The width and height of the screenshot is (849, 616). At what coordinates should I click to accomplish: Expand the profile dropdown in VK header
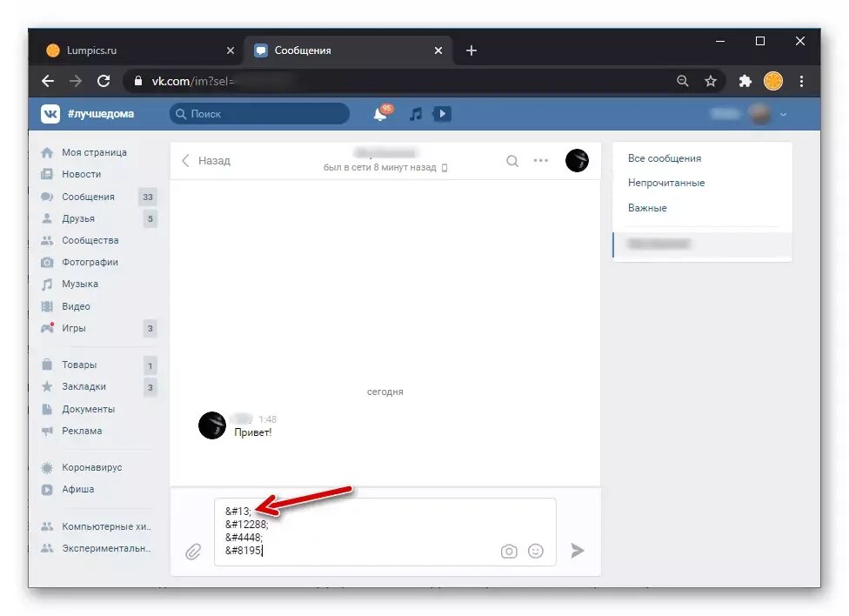(x=783, y=114)
